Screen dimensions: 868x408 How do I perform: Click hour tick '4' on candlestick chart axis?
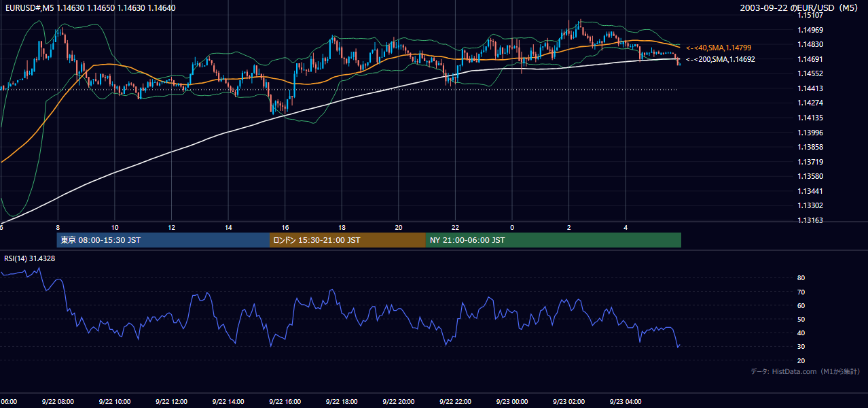coord(626,227)
